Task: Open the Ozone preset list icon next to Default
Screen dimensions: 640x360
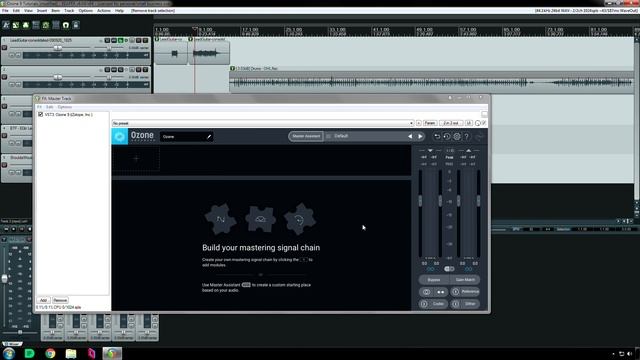Action: (x=329, y=136)
